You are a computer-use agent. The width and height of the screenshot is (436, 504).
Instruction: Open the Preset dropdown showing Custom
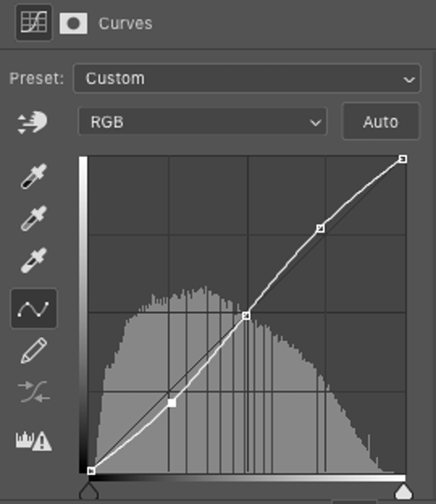246,78
